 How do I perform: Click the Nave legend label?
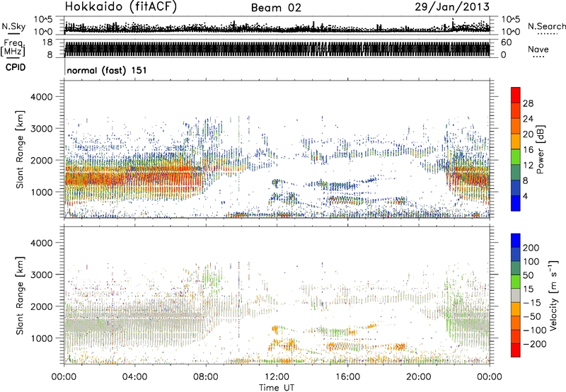(538, 49)
